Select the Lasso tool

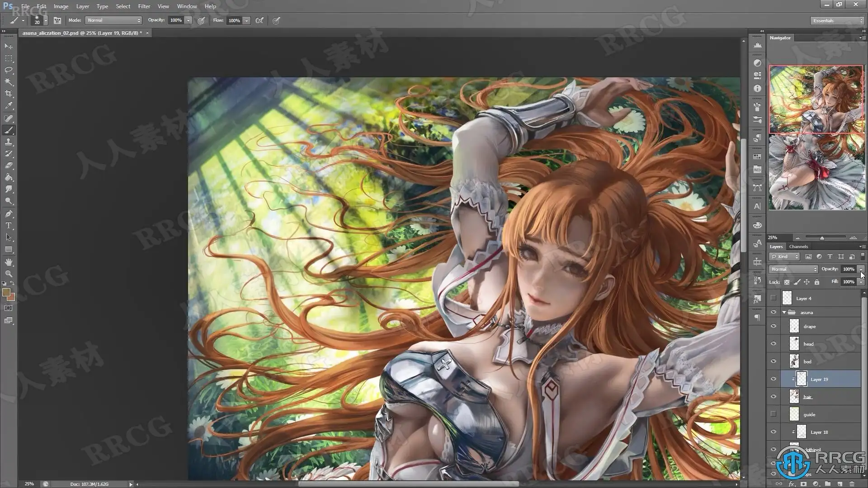pyautogui.click(x=9, y=70)
